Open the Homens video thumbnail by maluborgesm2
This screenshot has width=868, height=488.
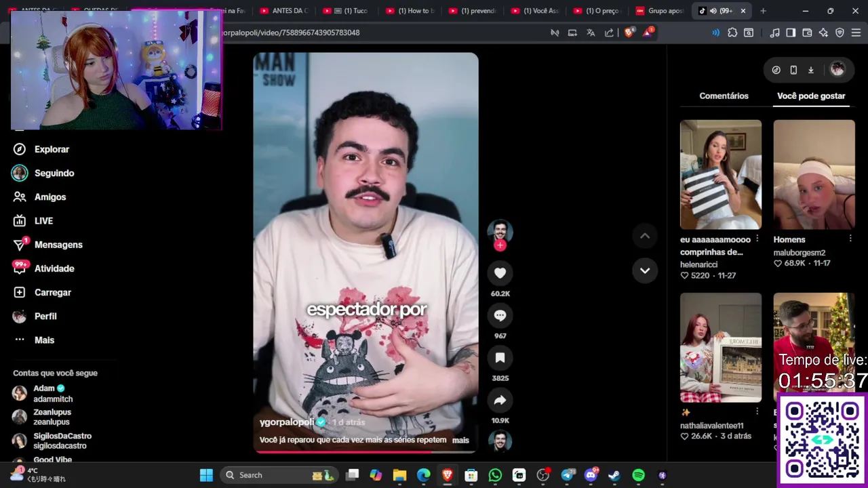coord(814,175)
